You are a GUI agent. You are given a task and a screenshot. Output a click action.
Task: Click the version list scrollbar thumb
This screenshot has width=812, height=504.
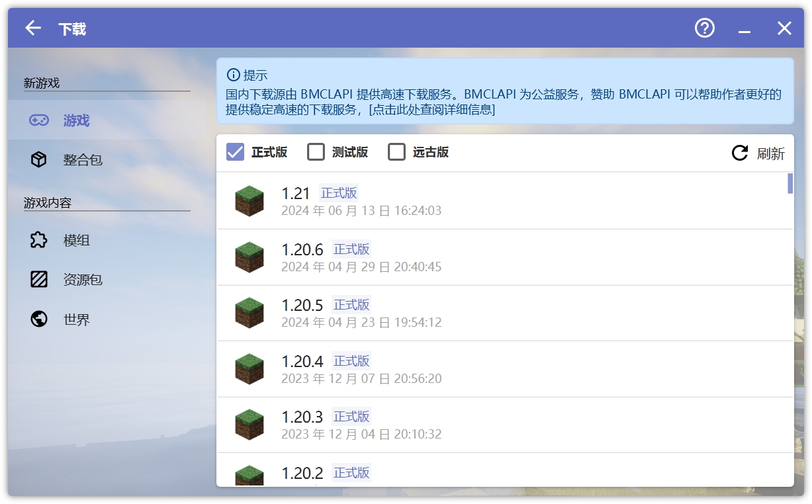[x=790, y=183]
